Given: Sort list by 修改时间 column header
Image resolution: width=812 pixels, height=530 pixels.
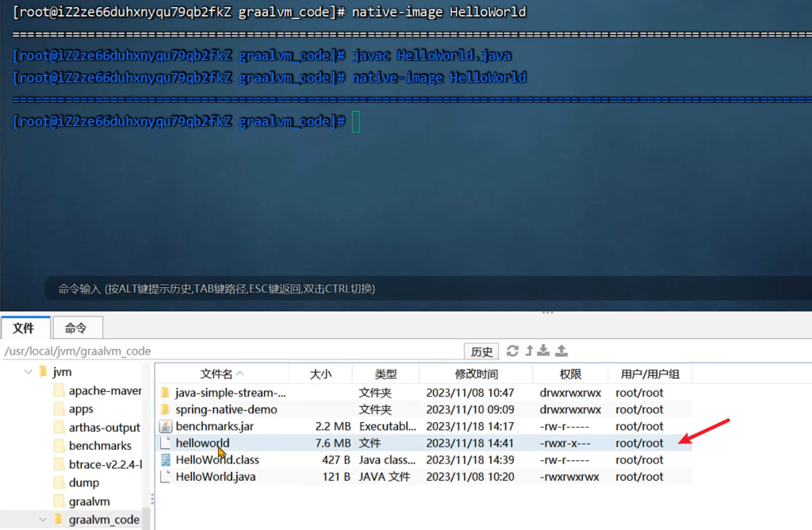Looking at the screenshot, I should 476,374.
